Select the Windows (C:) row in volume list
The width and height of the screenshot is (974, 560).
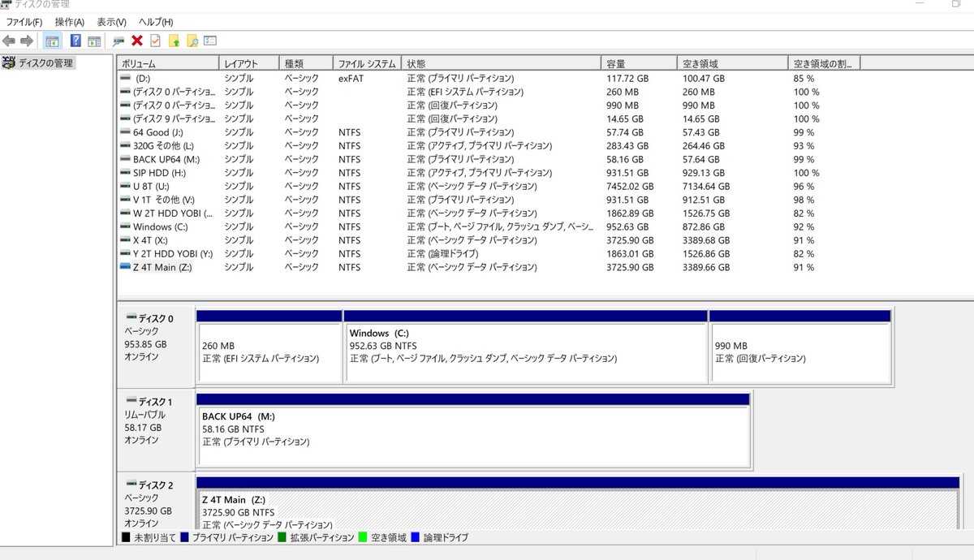pyautogui.click(x=160, y=227)
